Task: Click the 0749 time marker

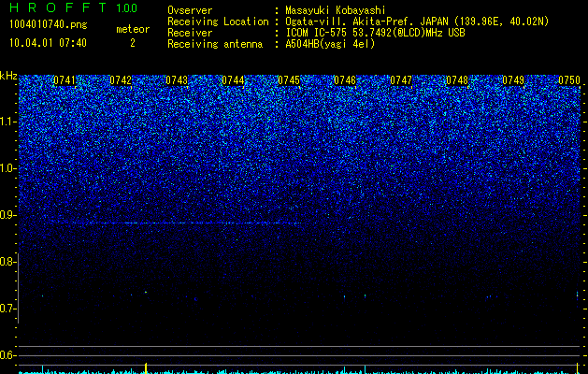Action: point(513,80)
